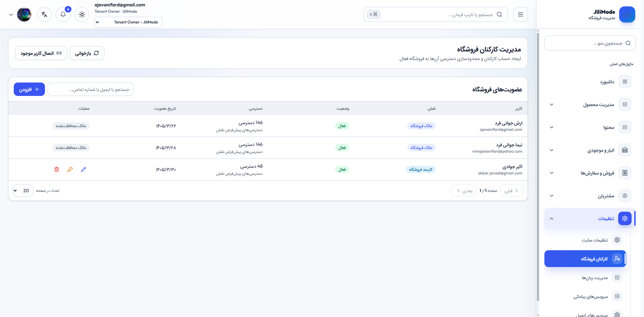The width and height of the screenshot is (644, 317).
Task: Click nimajavanifard@yahoo.com email text
Action: (497, 151)
